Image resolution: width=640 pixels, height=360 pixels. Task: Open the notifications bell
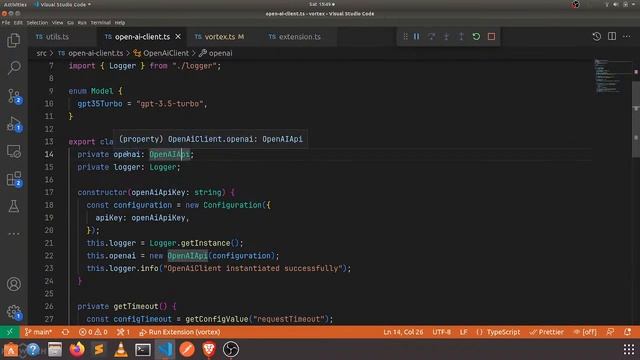[627, 332]
